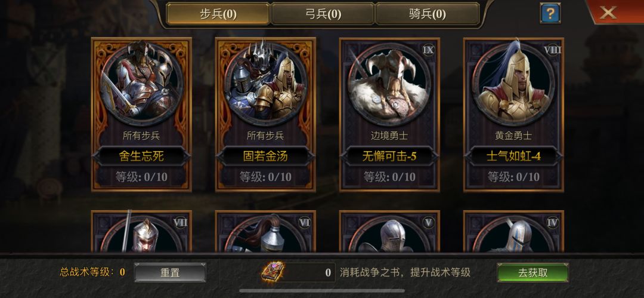Select the 固若金汤 knights portrait
This screenshot has width=644, height=298.
coord(266,84)
